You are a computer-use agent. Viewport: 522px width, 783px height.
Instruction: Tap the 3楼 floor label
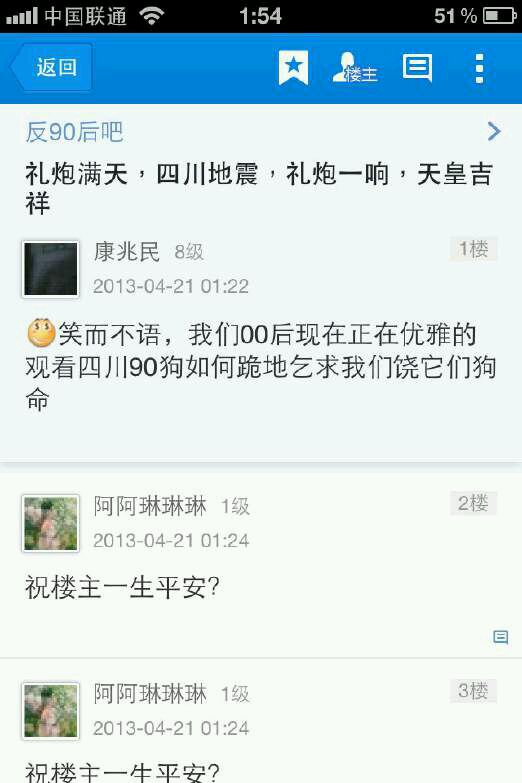click(474, 691)
